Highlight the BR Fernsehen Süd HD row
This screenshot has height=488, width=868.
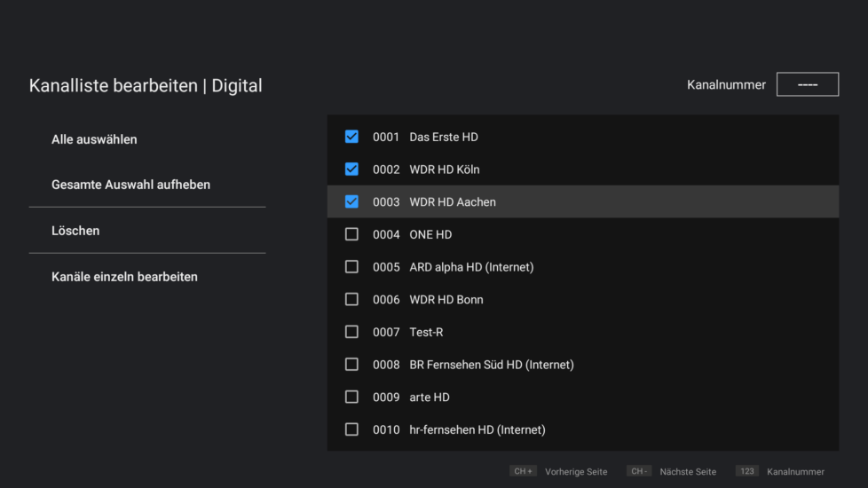coord(582,365)
